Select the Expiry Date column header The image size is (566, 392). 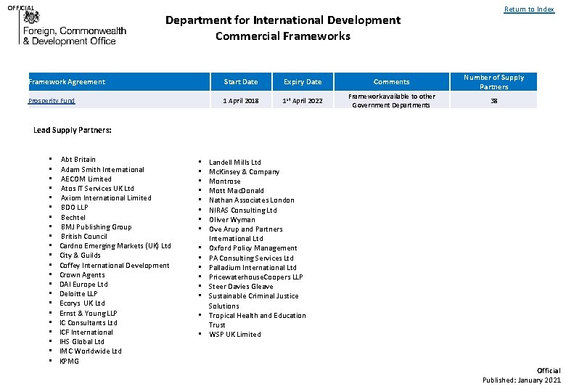(x=303, y=81)
